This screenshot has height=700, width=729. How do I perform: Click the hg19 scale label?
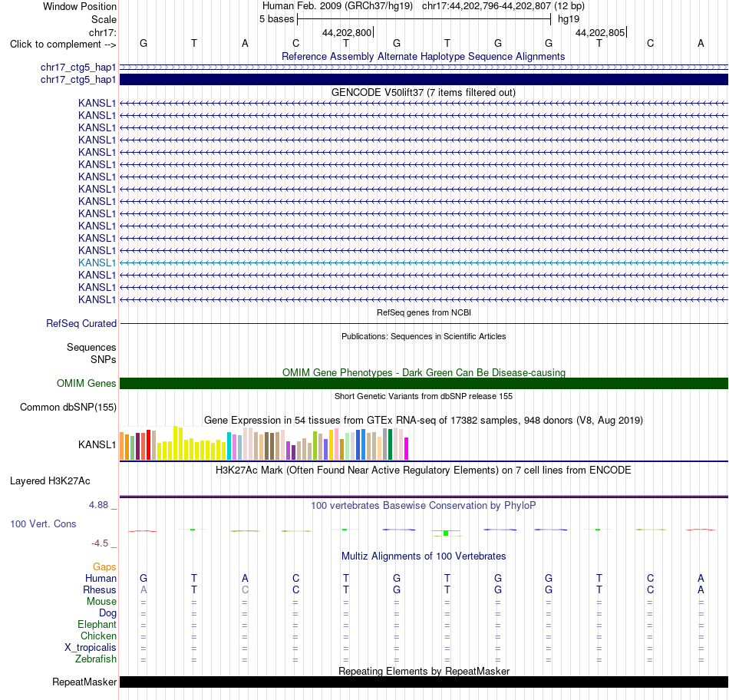coord(569,19)
